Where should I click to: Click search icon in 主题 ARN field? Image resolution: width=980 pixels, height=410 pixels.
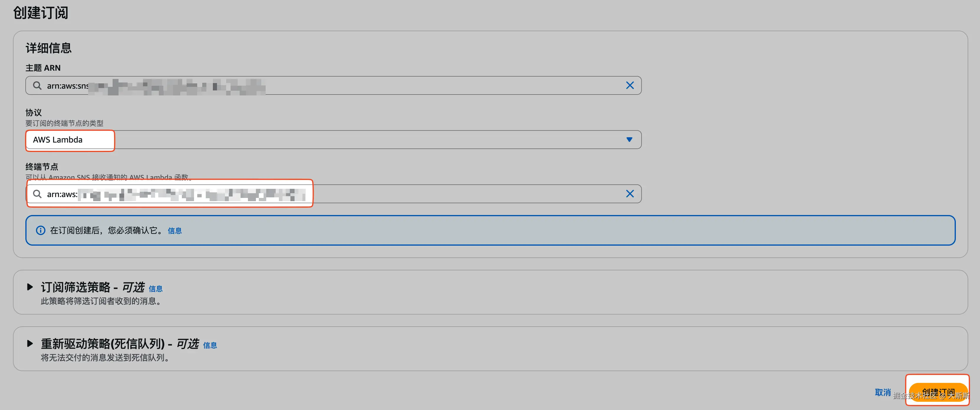pos(37,85)
